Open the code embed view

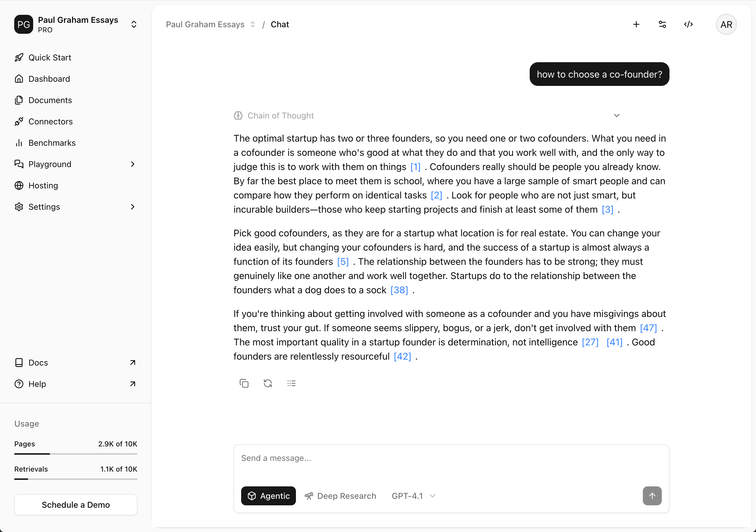tap(688, 24)
